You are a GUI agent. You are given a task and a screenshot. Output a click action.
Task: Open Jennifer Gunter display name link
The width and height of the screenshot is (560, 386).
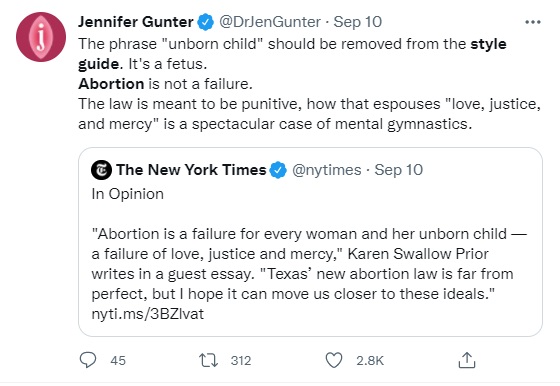136,22
